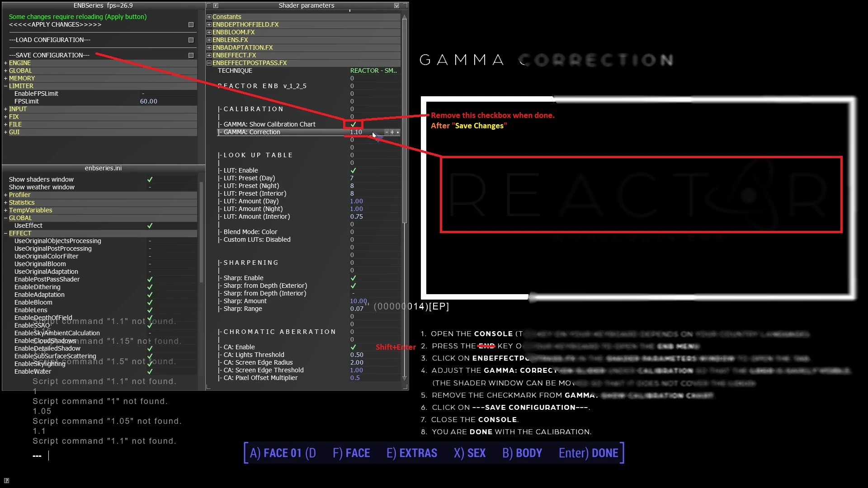
Task: Expand ENBADAPTATION.FX section
Action: [x=209, y=48]
